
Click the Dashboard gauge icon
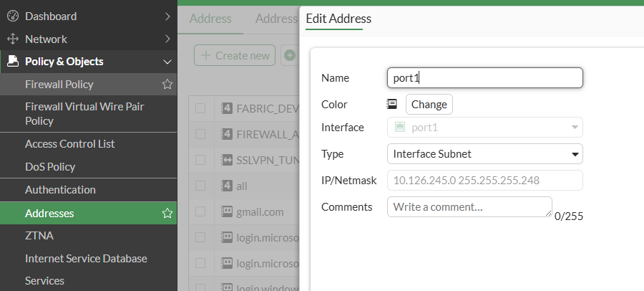[x=12, y=16]
